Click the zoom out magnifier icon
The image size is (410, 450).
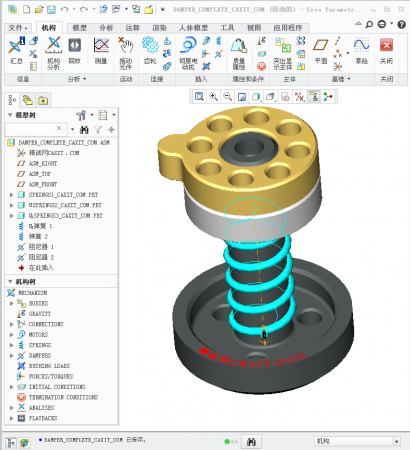[228, 97]
